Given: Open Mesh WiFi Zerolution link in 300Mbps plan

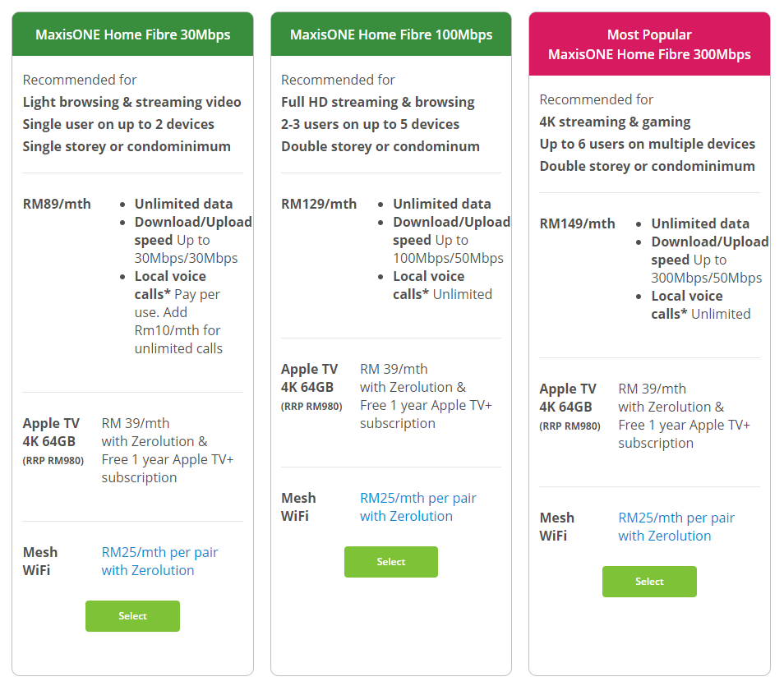Looking at the screenshot, I should [676, 527].
